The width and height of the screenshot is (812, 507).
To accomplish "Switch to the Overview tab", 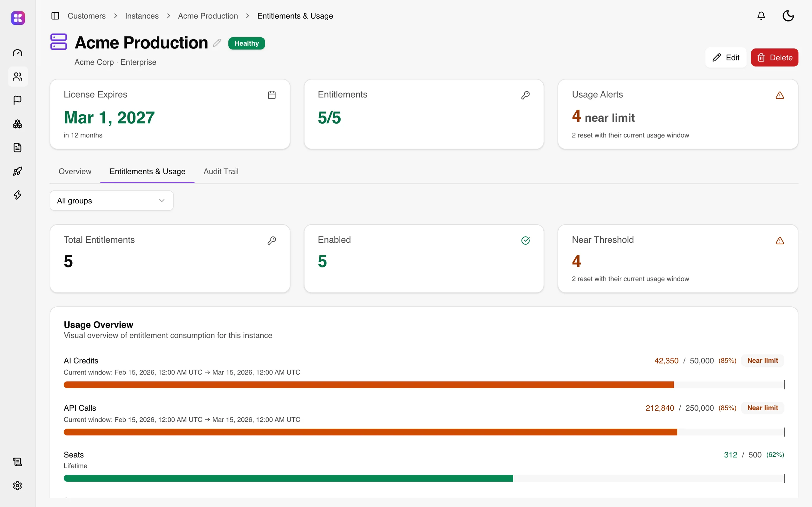I will coord(75,171).
